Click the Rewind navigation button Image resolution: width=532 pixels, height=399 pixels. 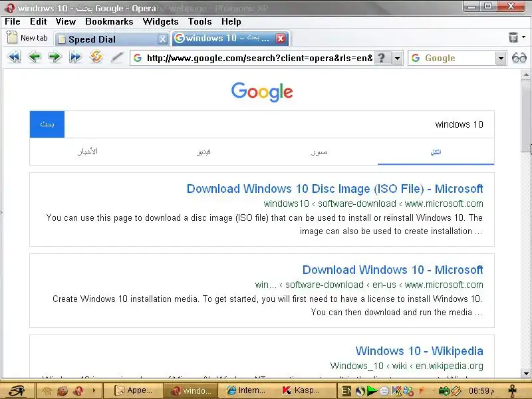14,57
